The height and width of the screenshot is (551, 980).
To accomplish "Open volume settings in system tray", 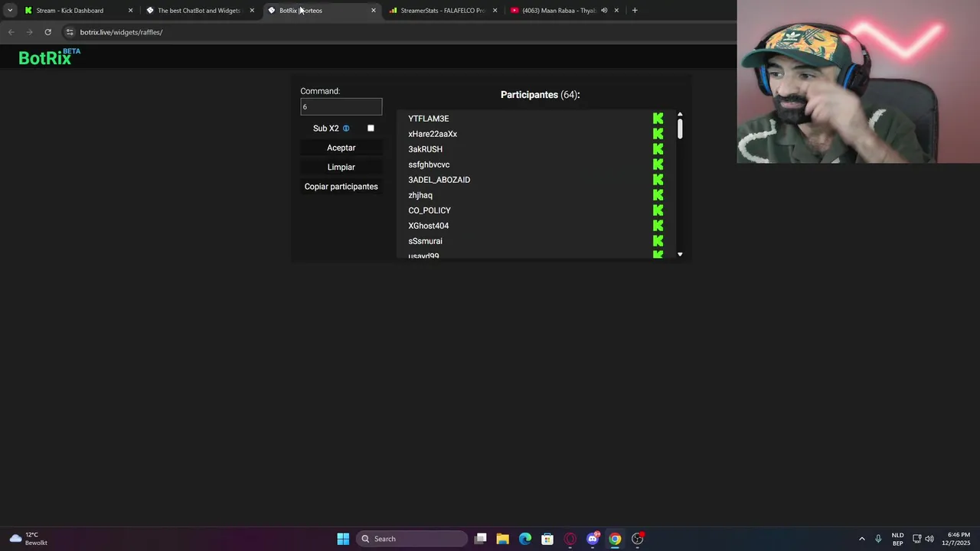I will tap(929, 539).
